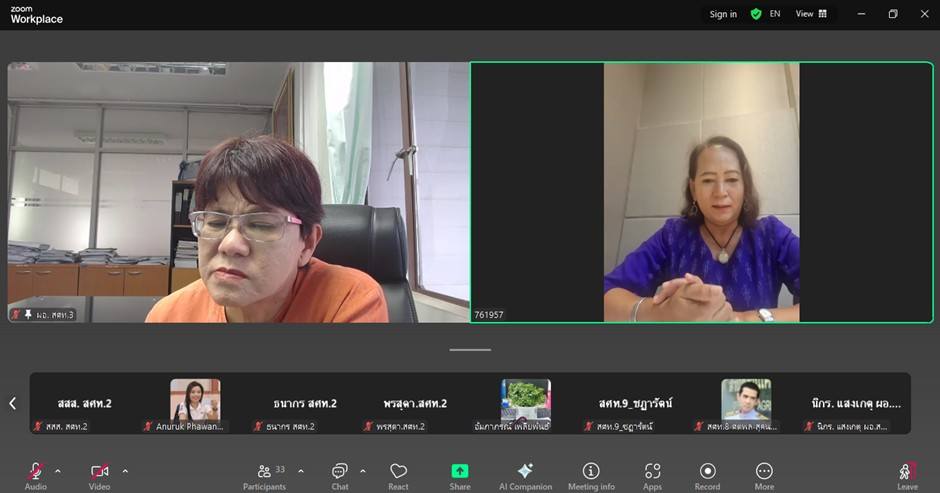
Task: Open the More options menu
Action: coord(764,473)
